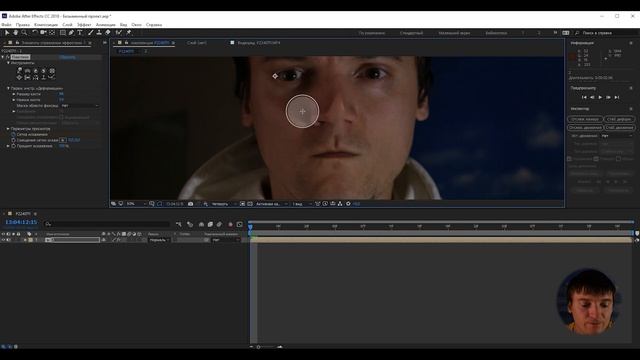Image resolution: width=640 pixels, height=360 pixels.
Task: Click the Отслеж. камеру button
Action: tap(585, 119)
